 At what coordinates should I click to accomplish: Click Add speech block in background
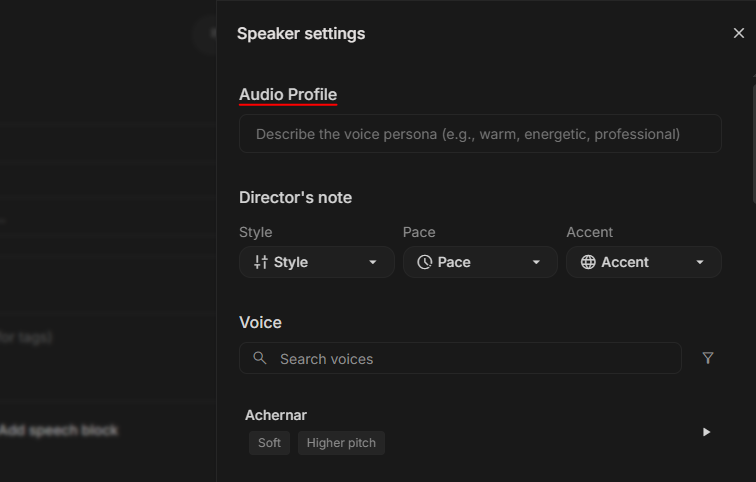(59, 430)
